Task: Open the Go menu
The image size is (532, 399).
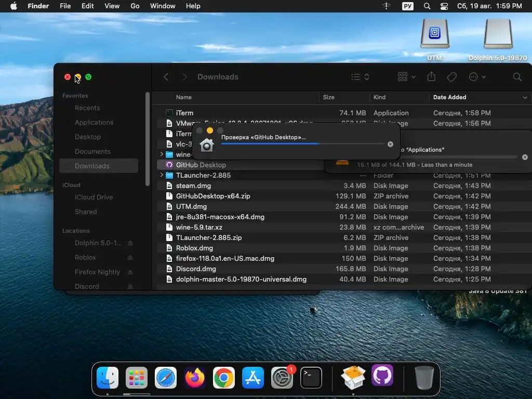Action: tap(135, 6)
